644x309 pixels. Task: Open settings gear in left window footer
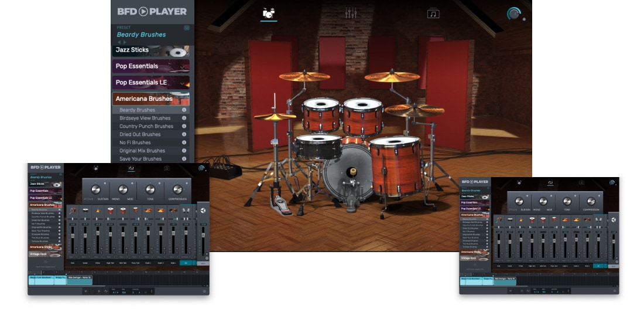click(204, 291)
